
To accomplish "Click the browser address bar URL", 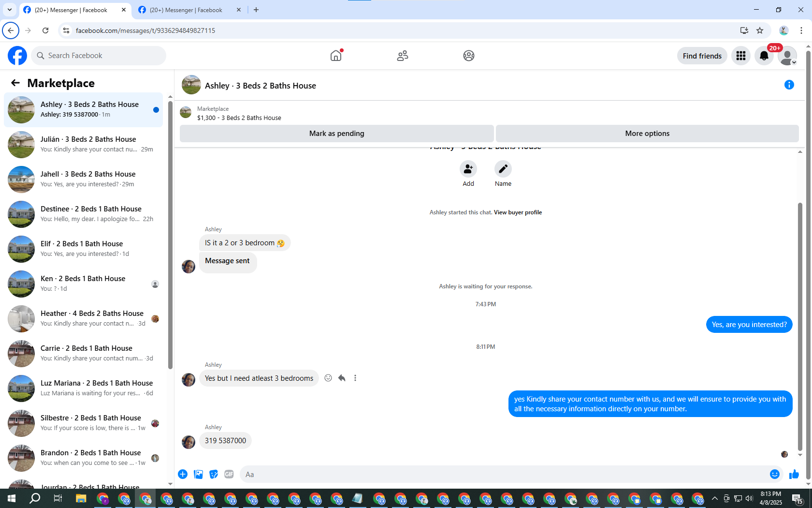I will pos(145,30).
